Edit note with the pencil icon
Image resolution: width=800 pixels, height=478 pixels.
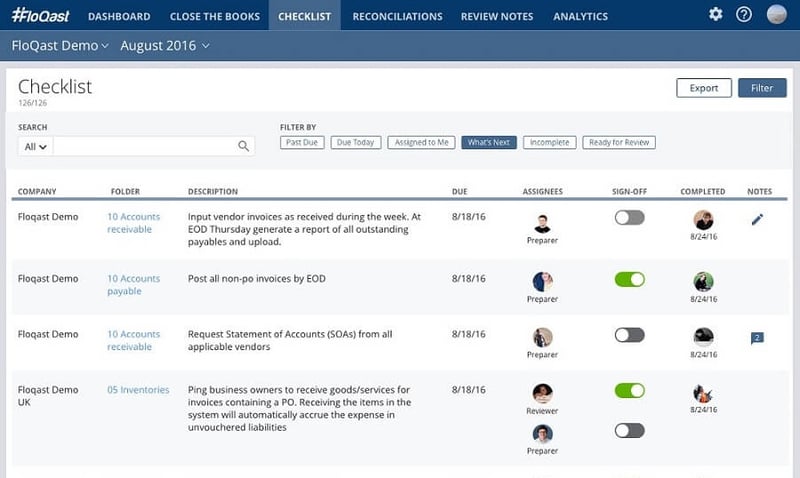[757, 220]
